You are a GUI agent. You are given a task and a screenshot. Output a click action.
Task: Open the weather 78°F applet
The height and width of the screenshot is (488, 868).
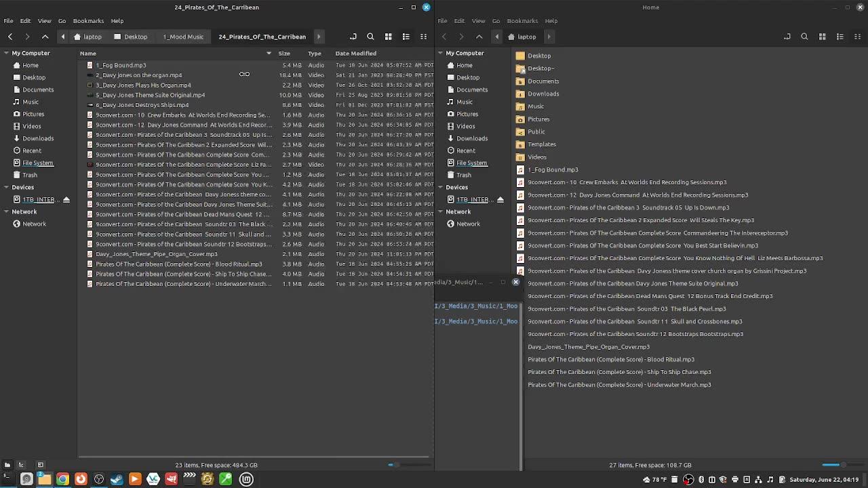pyautogui.click(x=655, y=480)
